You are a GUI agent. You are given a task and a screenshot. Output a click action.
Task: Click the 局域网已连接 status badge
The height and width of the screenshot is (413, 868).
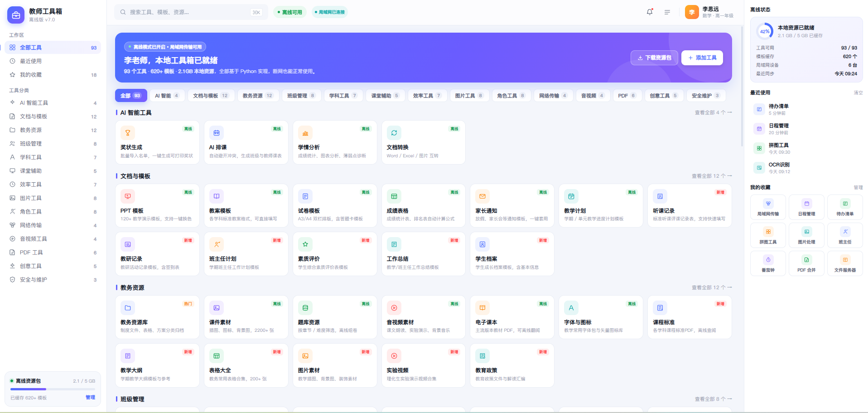[x=330, y=12]
